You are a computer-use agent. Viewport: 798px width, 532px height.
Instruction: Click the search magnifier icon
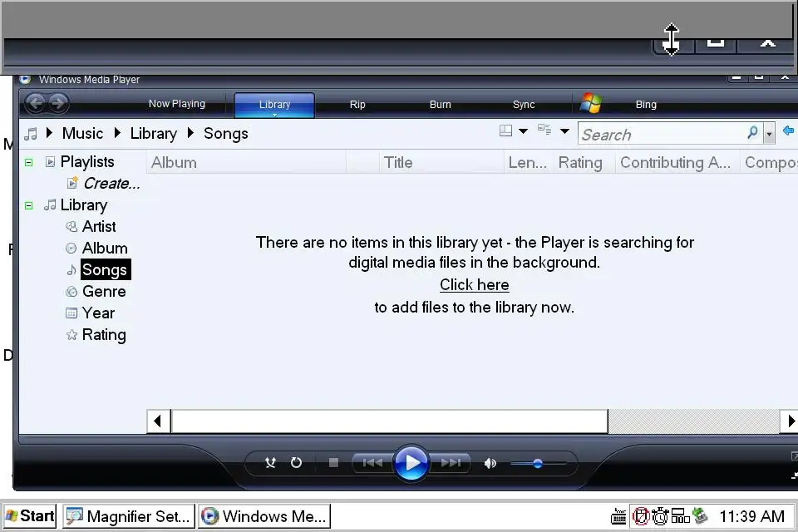[753, 132]
